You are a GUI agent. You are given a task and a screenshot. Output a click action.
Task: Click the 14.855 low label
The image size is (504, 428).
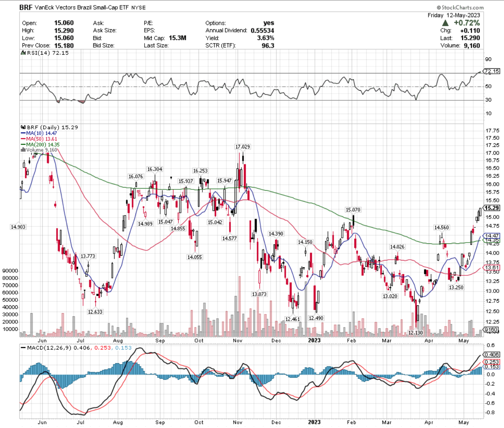pyautogui.click(x=178, y=228)
